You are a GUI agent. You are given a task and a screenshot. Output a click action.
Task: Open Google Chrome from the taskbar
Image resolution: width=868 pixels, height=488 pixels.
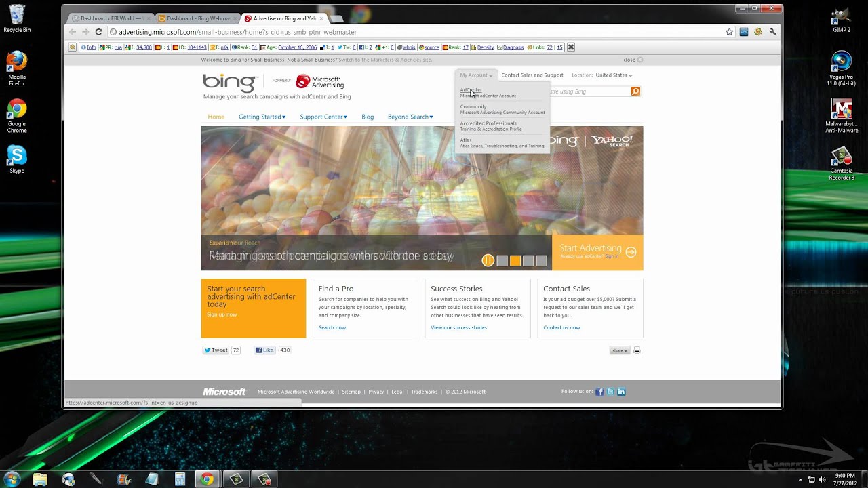tap(206, 479)
